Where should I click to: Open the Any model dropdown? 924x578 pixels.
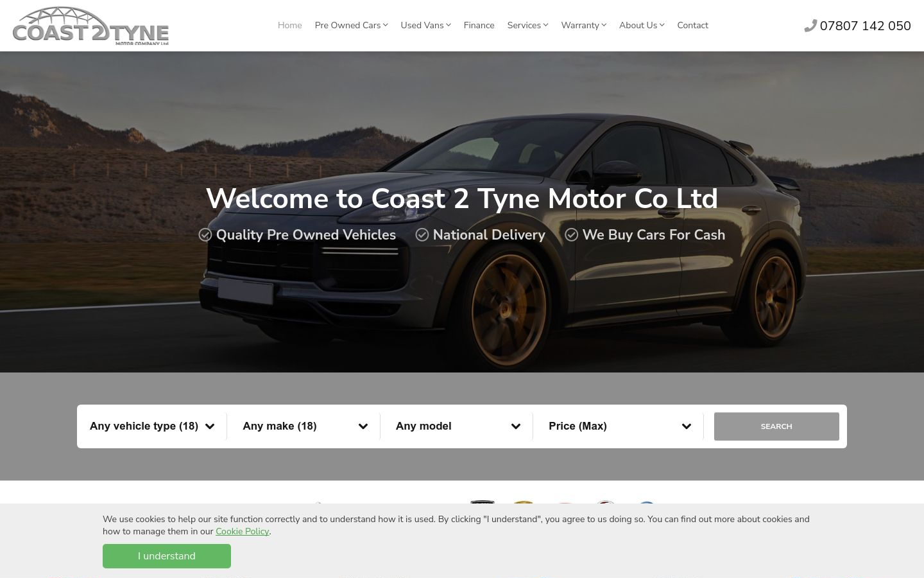coord(458,426)
